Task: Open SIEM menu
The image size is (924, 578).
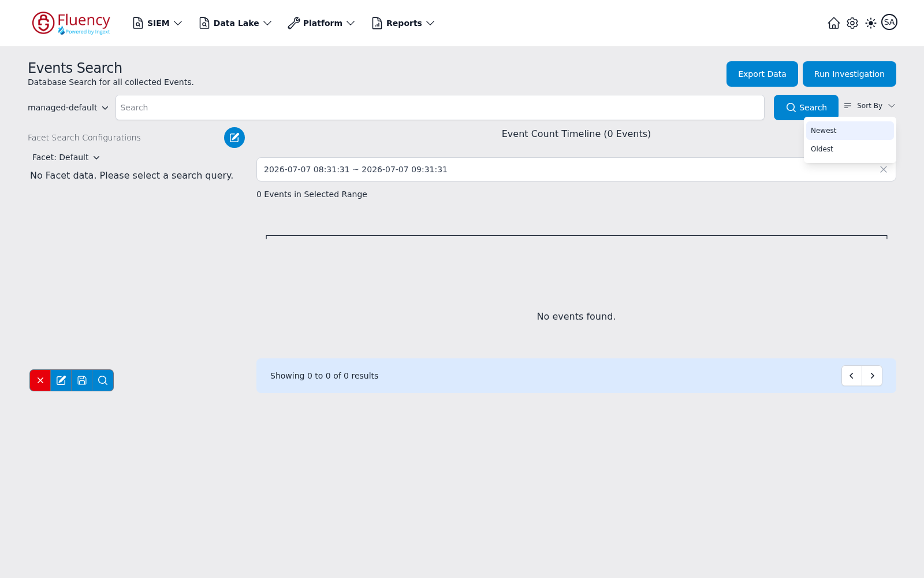Action: pos(158,23)
